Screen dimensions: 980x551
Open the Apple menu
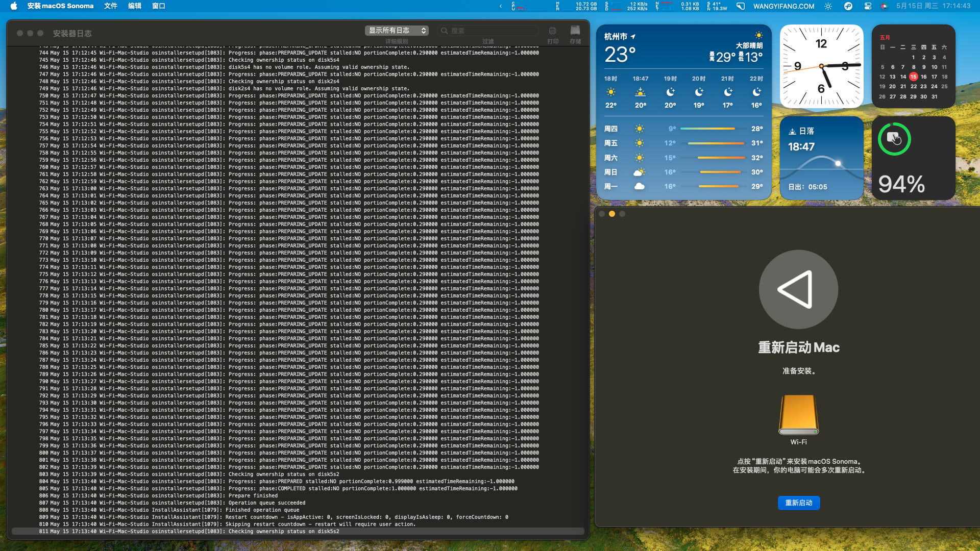pyautogui.click(x=14, y=6)
